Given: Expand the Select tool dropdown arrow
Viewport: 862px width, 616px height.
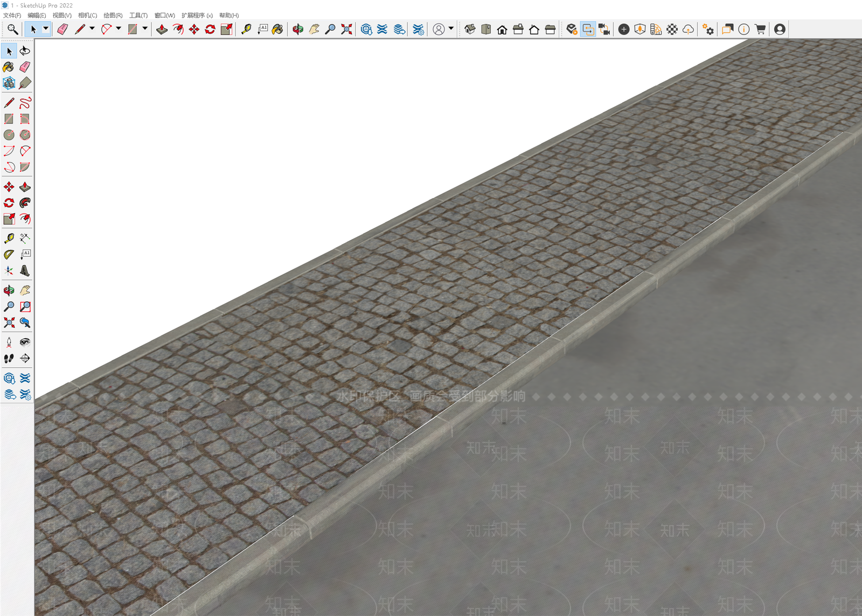Looking at the screenshot, I should coord(46,29).
